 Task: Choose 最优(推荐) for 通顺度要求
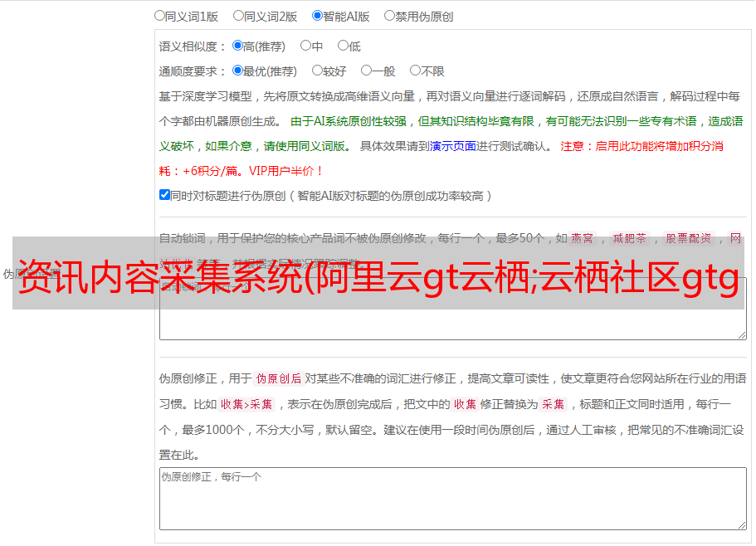pyautogui.click(x=238, y=71)
